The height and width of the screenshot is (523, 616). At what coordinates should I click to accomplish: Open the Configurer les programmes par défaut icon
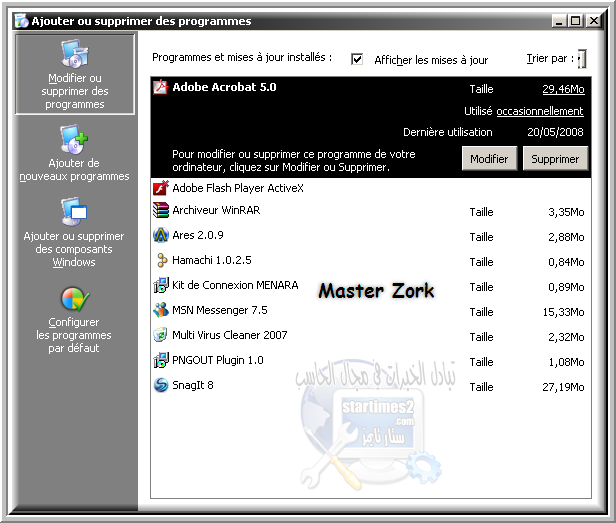75,299
